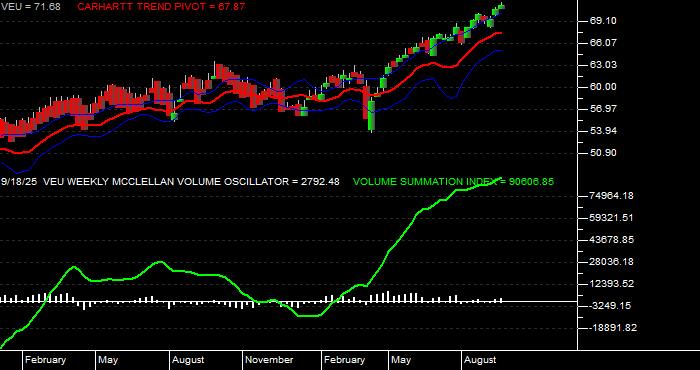Click the end of the red trend pivot line
Image resolution: width=700 pixels, height=370 pixels.
pos(500,33)
